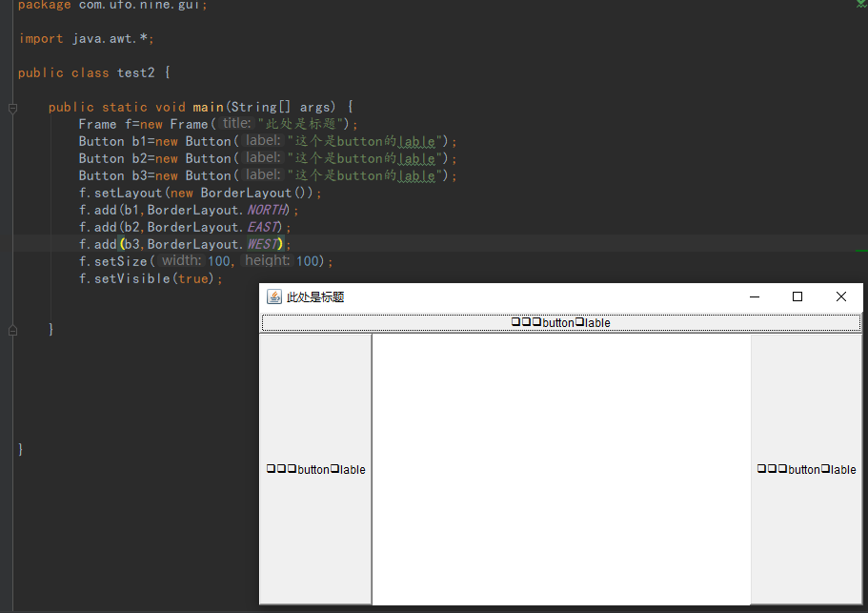Click the package declaration line at top
868x613 pixels.
112,5
